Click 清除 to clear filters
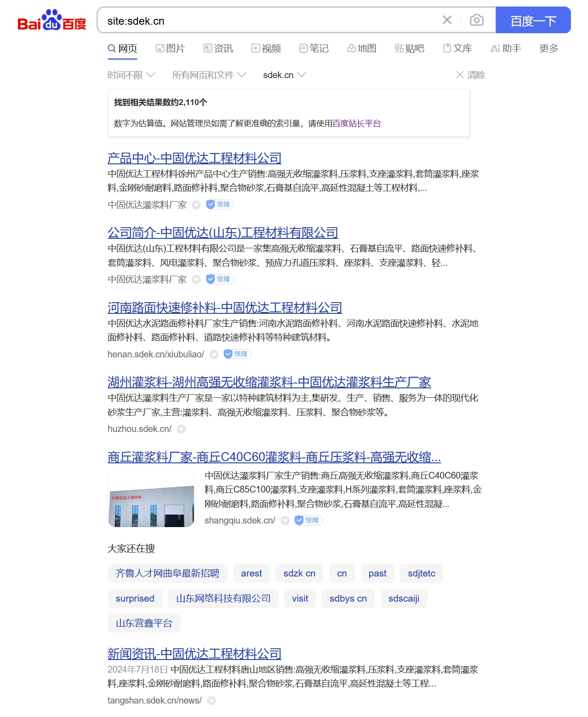 click(470, 75)
